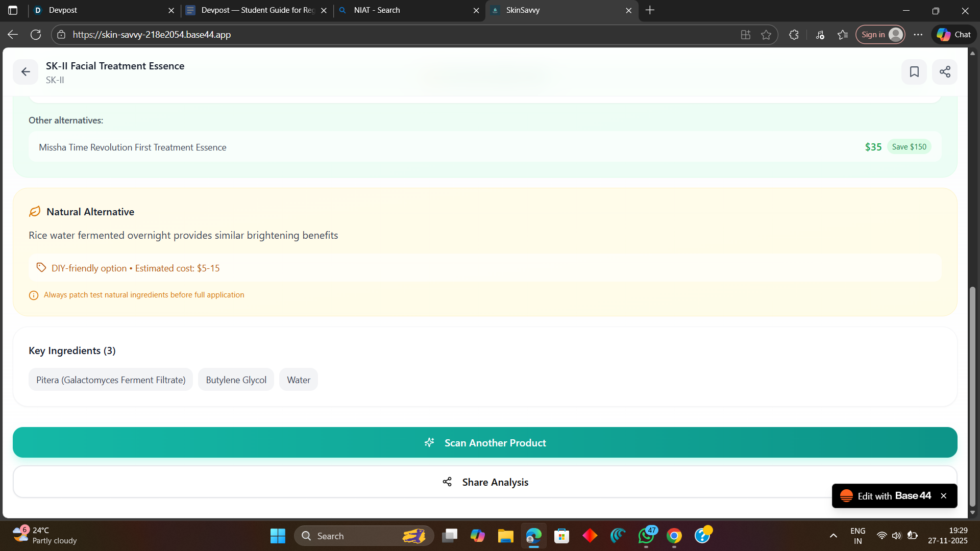Open browser Settings and more menu

(x=918, y=35)
